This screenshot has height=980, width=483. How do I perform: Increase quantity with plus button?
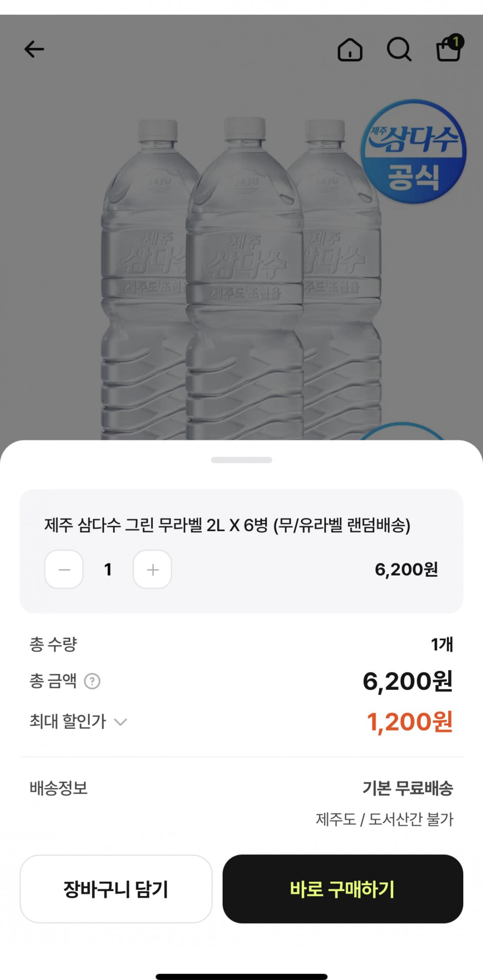(x=153, y=570)
